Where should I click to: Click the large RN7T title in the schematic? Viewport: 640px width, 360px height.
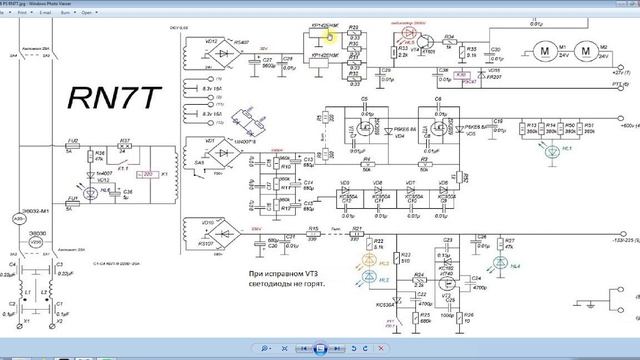[x=114, y=98]
